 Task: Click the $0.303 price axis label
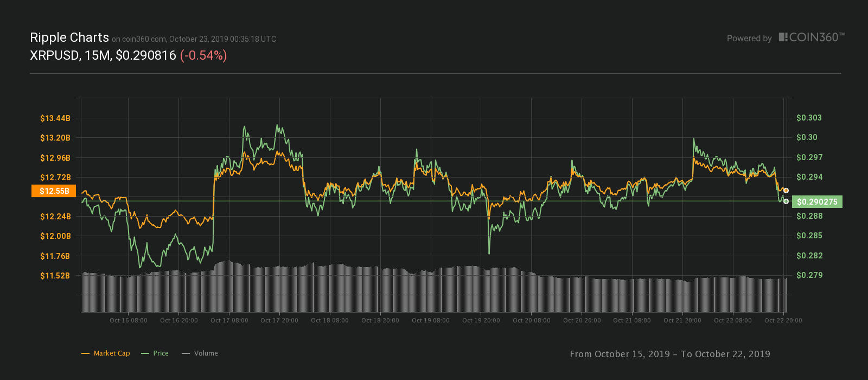click(809, 118)
